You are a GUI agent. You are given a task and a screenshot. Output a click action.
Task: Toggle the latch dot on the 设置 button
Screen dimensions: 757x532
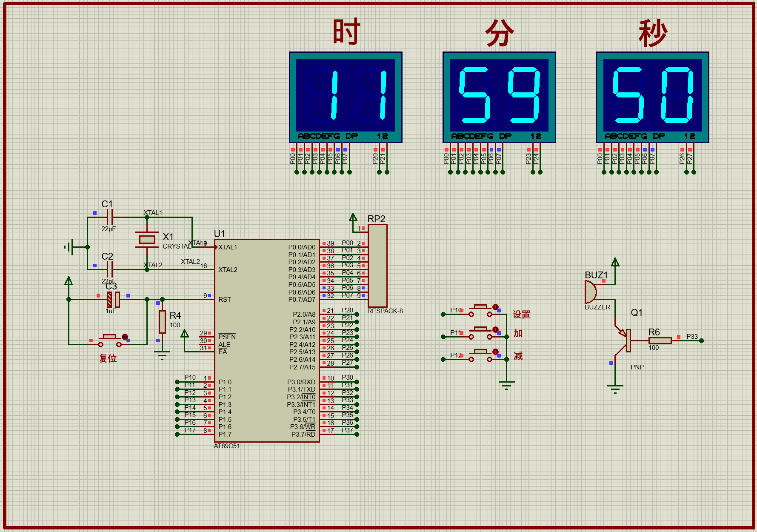point(495,307)
